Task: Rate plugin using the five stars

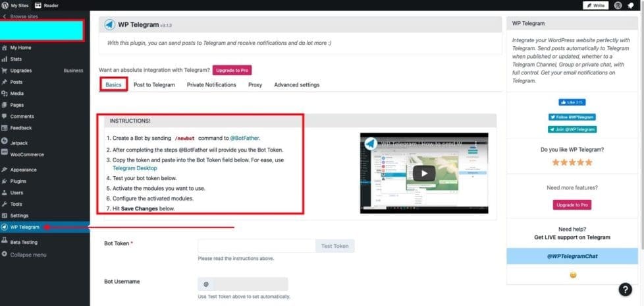Action: click(x=572, y=162)
